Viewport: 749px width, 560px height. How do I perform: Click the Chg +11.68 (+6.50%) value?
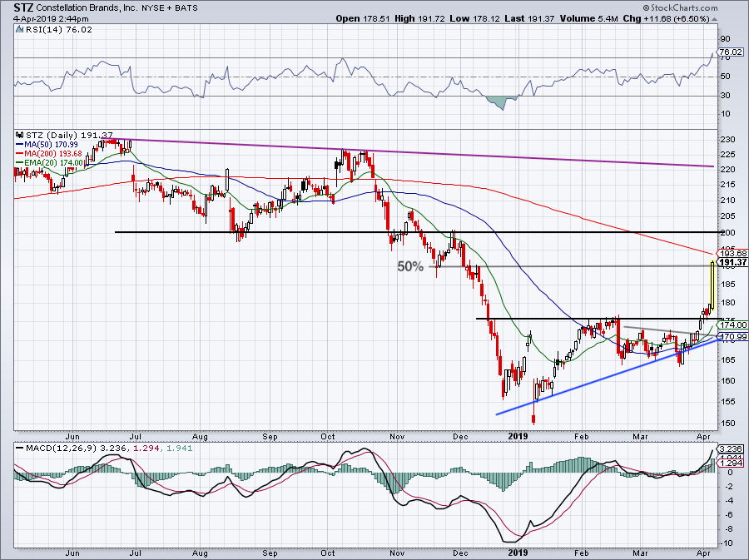(x=667, y=18)
